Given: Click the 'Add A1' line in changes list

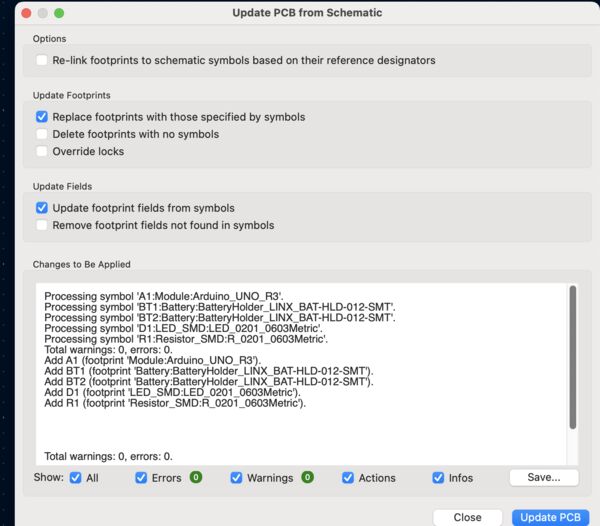Looking at the screenshot, I should coord(152,359).
